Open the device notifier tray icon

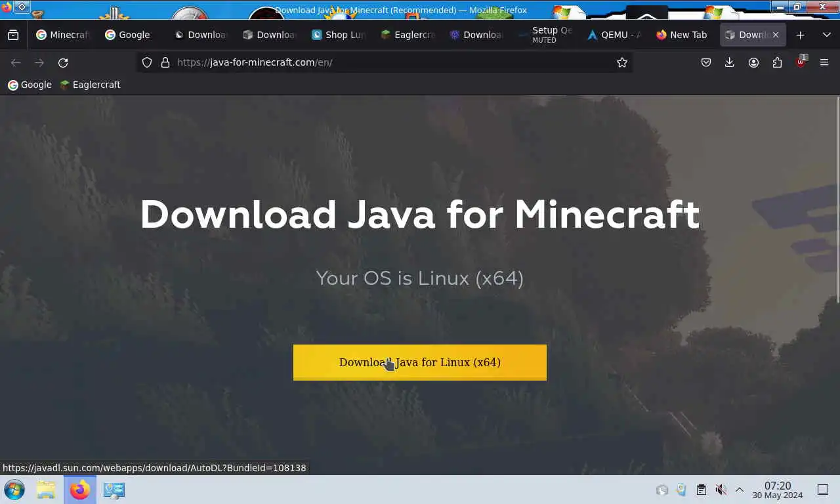(681, 490)
